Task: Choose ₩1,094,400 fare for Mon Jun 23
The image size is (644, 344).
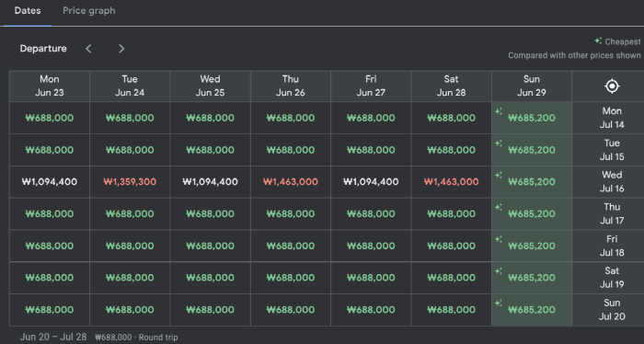Action: coord(50,182)
